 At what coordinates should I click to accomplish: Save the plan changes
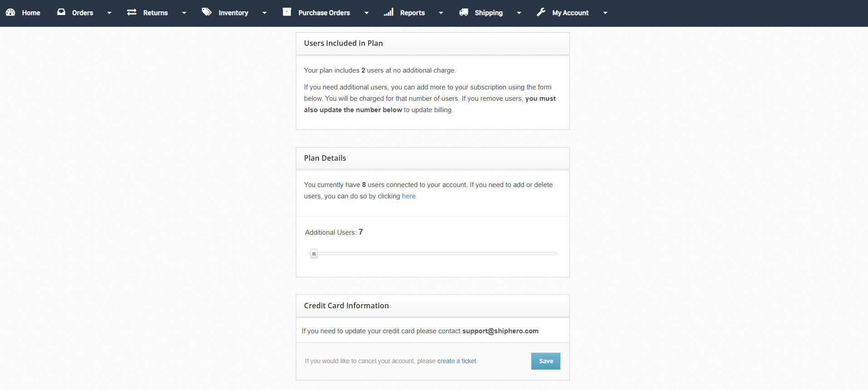[546, 361]
